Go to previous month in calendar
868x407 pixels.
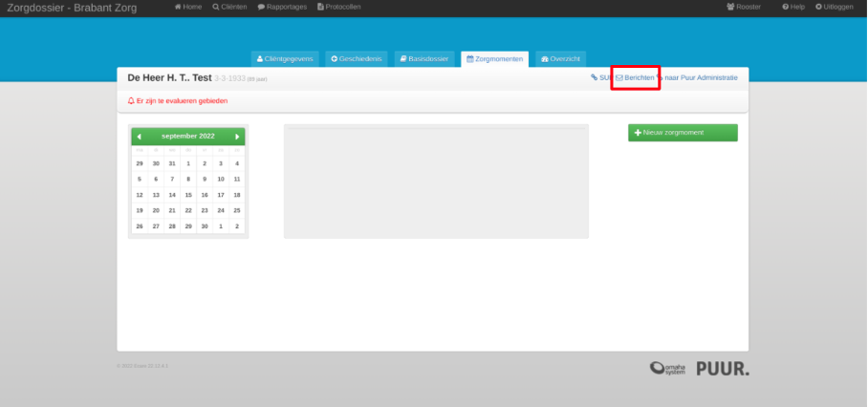139,137
